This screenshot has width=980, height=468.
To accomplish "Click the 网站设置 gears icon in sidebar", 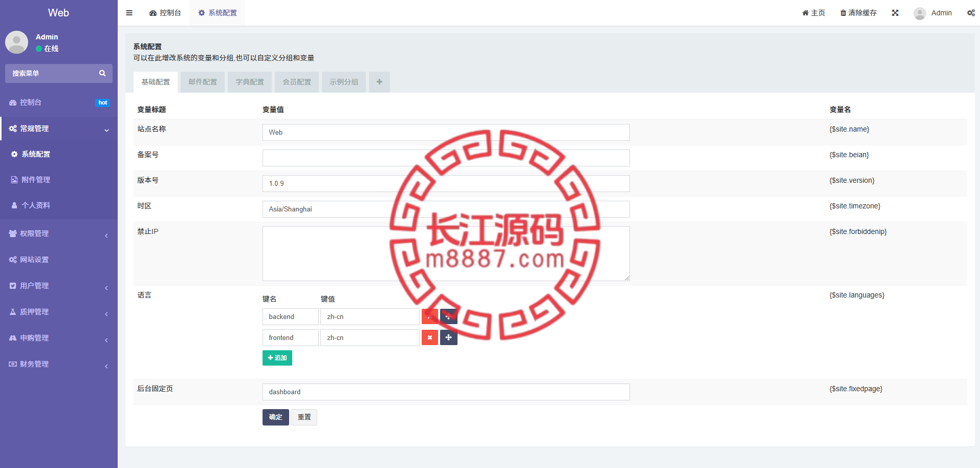I will [13, 260].
